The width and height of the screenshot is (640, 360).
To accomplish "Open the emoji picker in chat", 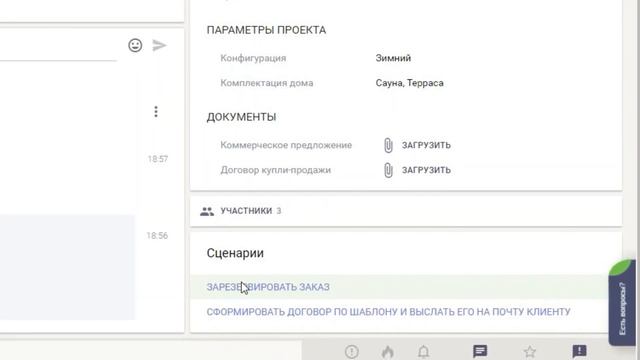I will [x=135, y=45].
